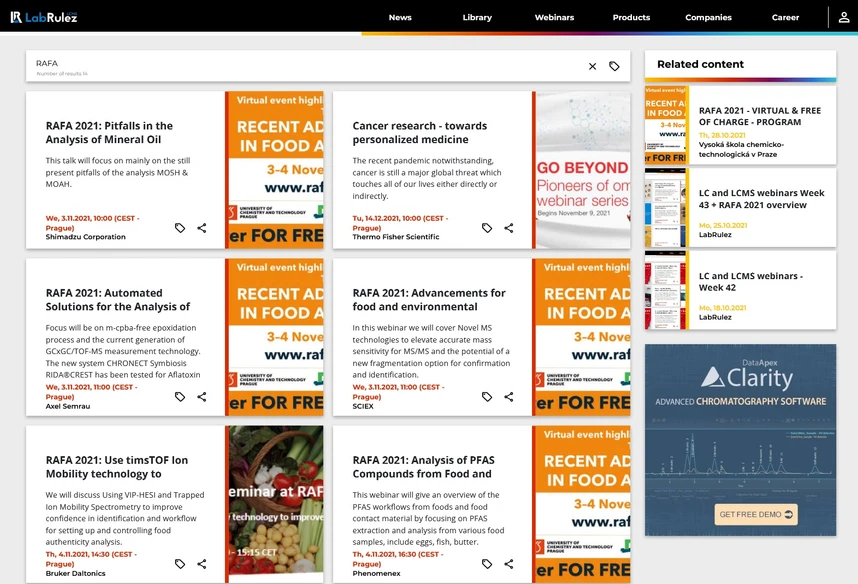The width and height of the screenshot is (858, 584).
Task: Open RAFA 2021: Analysis of PFAS title
Action: (x=424, y=467)
